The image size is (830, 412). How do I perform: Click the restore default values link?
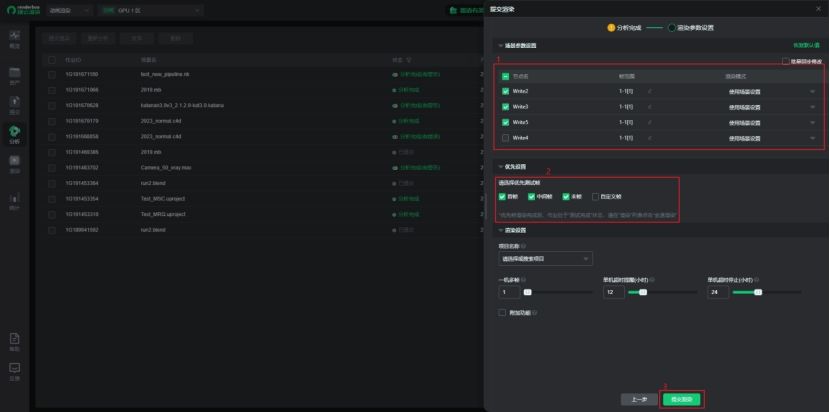tap(806, 46)
